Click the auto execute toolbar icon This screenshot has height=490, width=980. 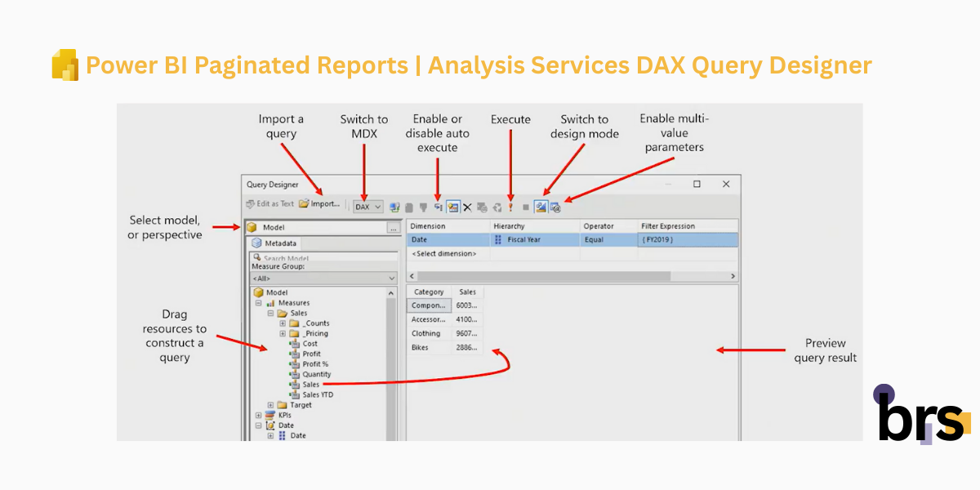click(439, 207)
